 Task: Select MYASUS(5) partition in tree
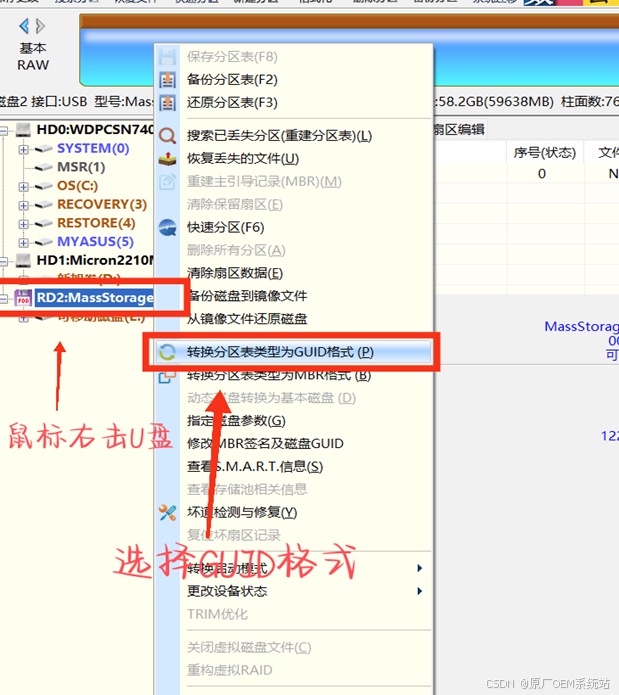(x=95, y=242)
